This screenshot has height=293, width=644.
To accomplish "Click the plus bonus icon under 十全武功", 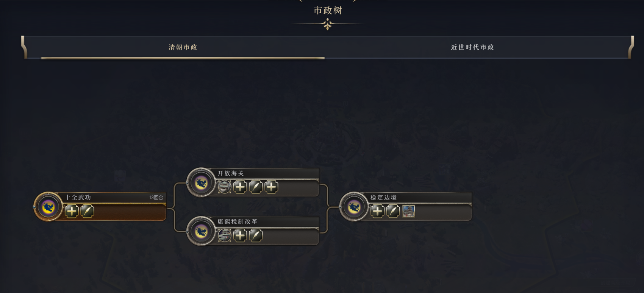I will (72, 211).
